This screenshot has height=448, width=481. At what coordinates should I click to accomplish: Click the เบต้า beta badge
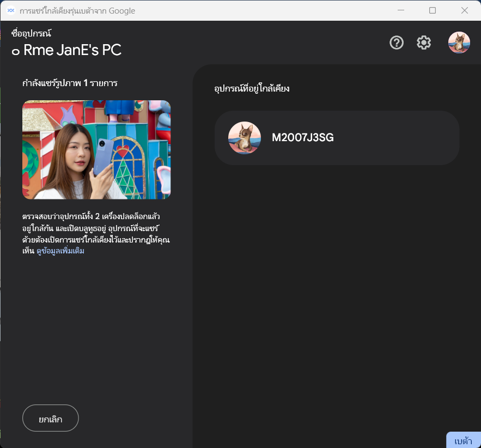click(463, 440)
